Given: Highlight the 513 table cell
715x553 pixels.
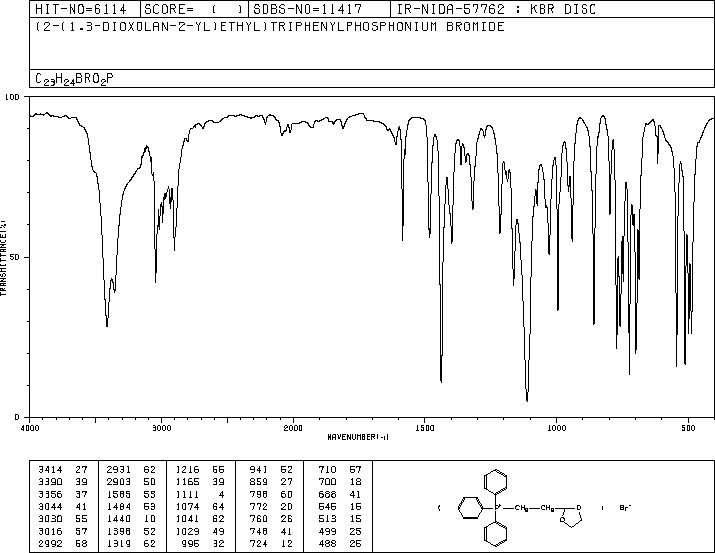Looking at the screenshot, I should click(327, 519).
